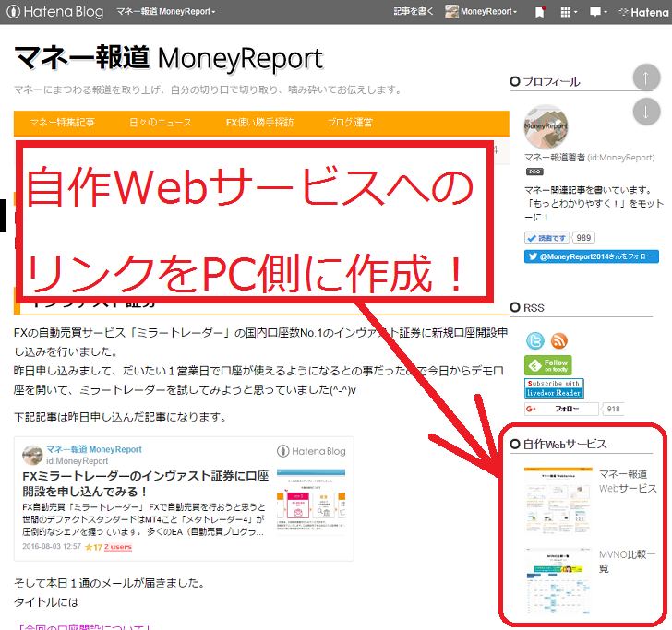The image size is (672, 630).
Task: Click the Google+ フォロー button
Action: [561, 409]
